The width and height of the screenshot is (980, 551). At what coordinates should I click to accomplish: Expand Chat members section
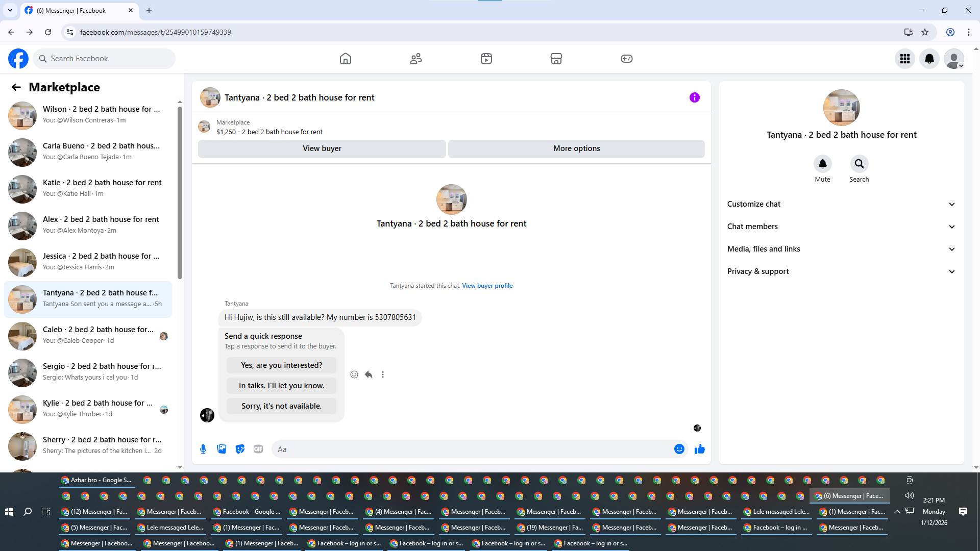point(841,227)
